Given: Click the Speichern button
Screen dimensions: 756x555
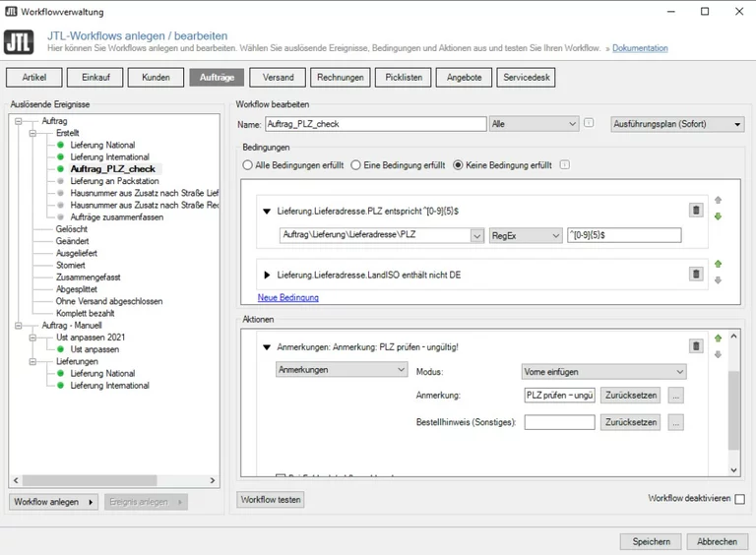Looking at the screenshot, I should click(x=651, y=541).
